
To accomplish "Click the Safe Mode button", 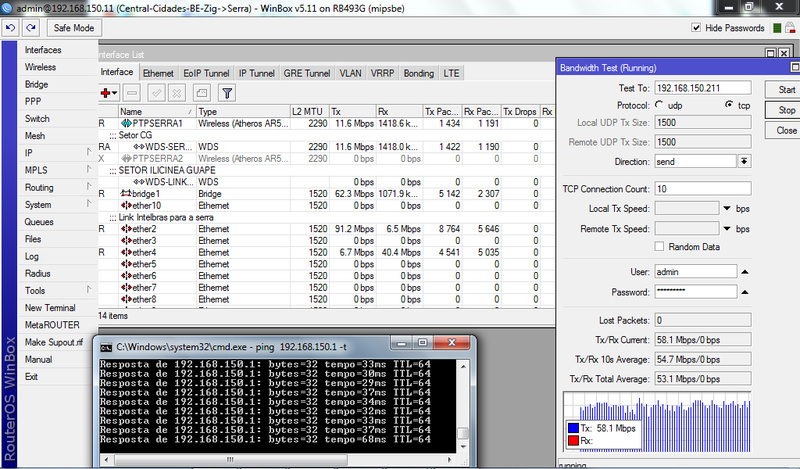I will pyautogui.click(x=73, y=28).
